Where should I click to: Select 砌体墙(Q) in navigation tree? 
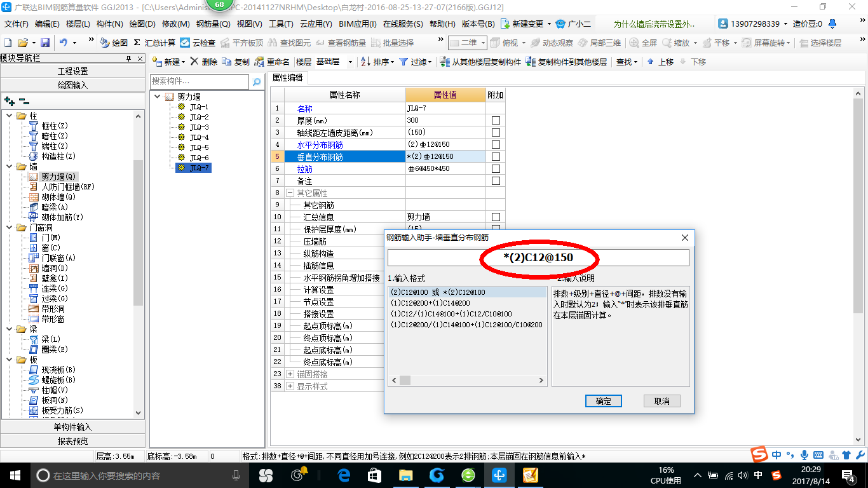(x=58, y=197)
